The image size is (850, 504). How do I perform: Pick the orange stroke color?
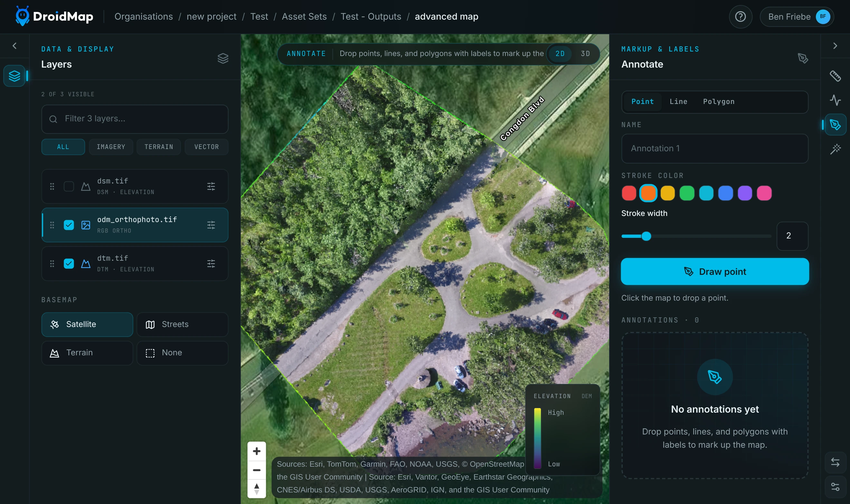click(648, 193)
